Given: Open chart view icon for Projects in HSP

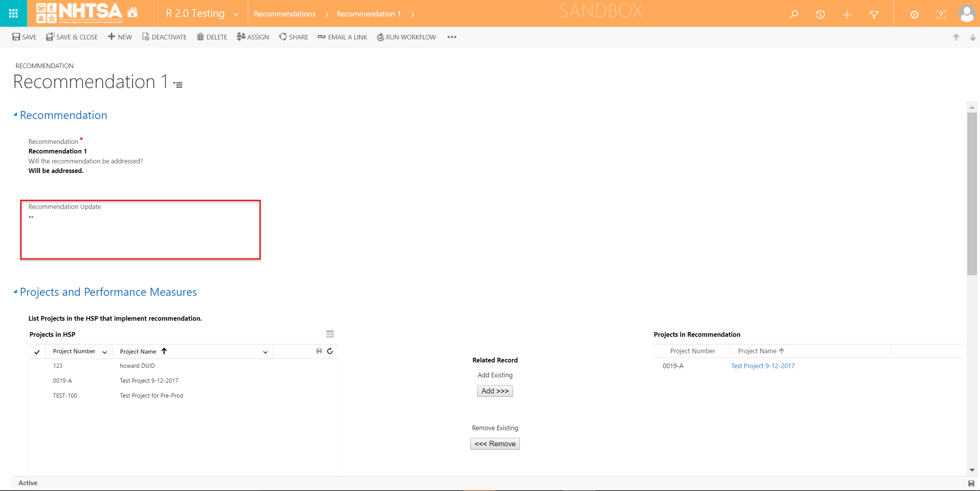Looking at the screenshot, I should (330, 334).
